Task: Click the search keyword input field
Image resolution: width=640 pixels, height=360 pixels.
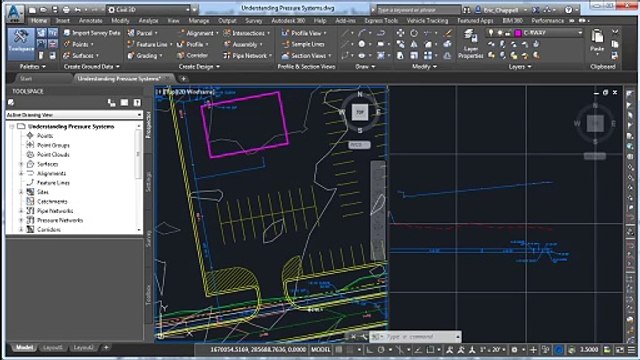Action: 418,9
